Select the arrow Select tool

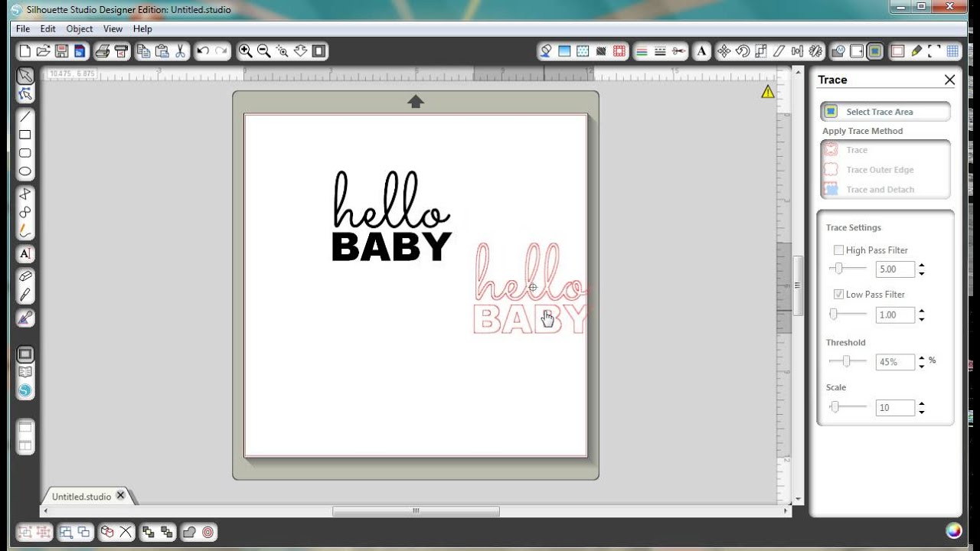25,76
